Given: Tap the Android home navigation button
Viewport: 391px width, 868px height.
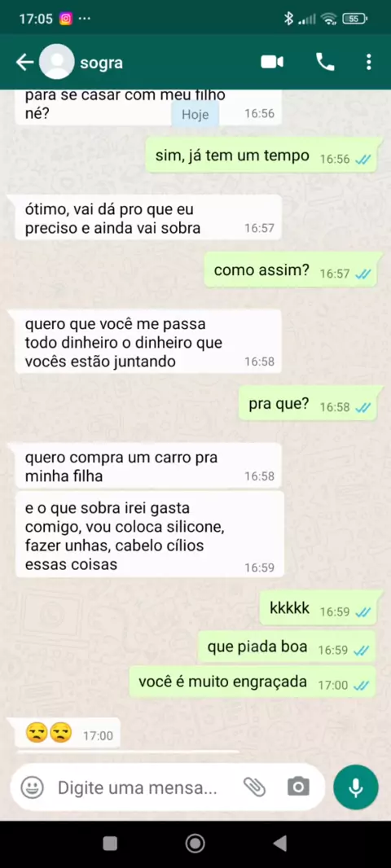Looking at the screenshot, I should point(195,843).
